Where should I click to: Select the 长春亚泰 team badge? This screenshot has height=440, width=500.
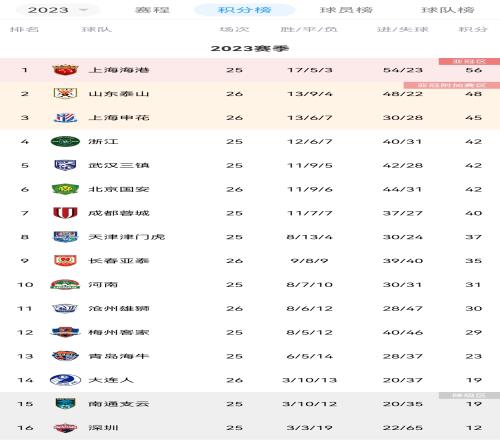click(65, 261)
